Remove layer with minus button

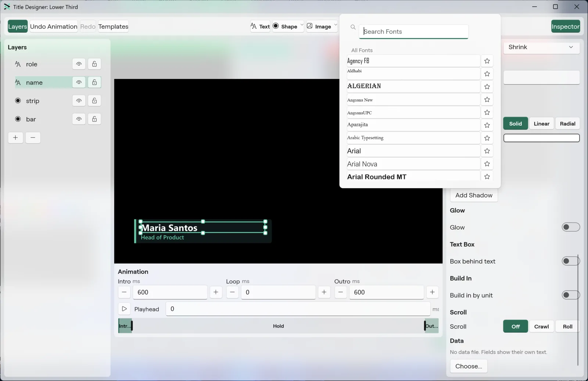coord(33,138)
